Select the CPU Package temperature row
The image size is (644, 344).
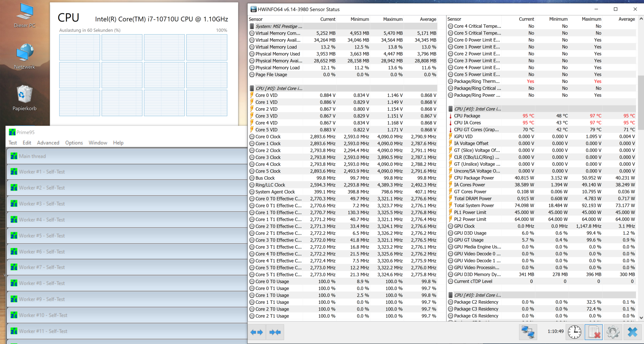tap(541, 116)
